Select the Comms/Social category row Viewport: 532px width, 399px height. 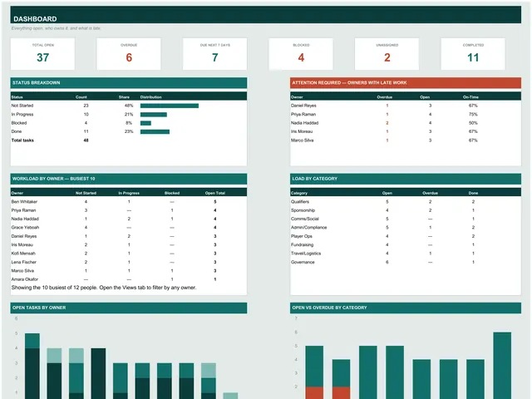click(406, 219)
